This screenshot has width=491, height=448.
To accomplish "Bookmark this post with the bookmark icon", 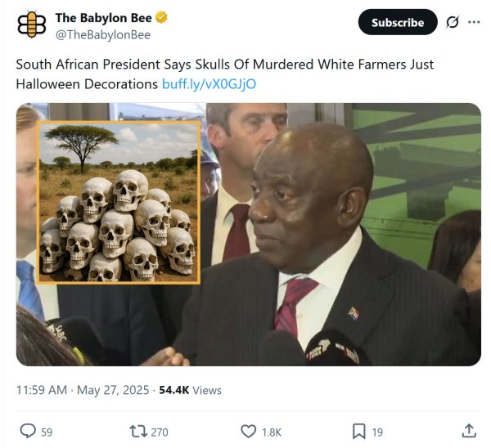I will pyautogui.click(x=358, y=431).
